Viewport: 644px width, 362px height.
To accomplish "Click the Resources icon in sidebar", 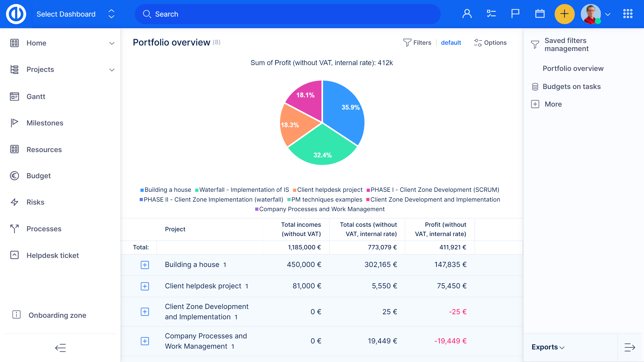I will click(14, 149).
